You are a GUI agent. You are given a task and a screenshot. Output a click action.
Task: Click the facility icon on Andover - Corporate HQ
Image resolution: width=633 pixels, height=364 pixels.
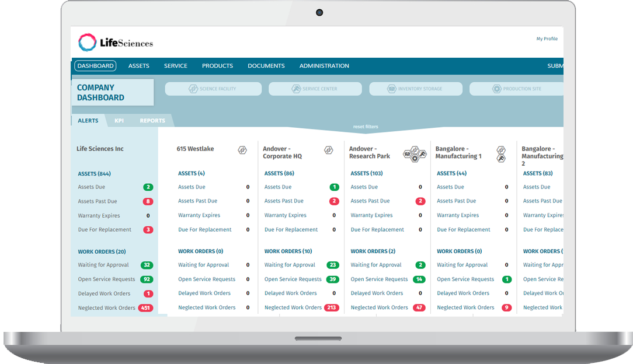[329, 149]
